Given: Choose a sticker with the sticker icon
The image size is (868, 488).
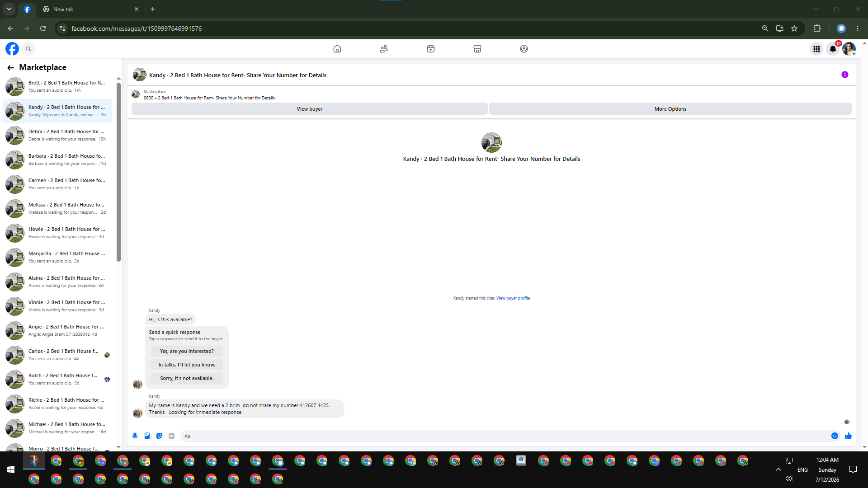Looking at the screenshot, I should click(159, 436).
